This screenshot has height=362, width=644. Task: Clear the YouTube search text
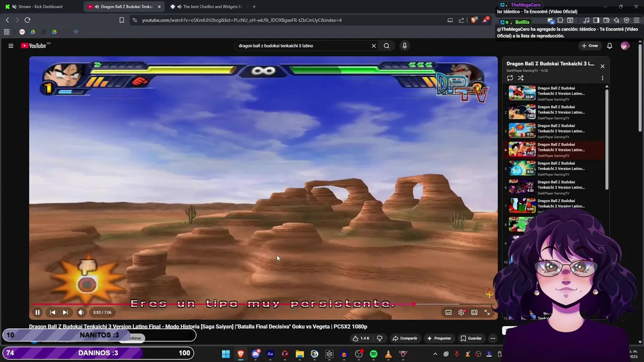(374, 46)
